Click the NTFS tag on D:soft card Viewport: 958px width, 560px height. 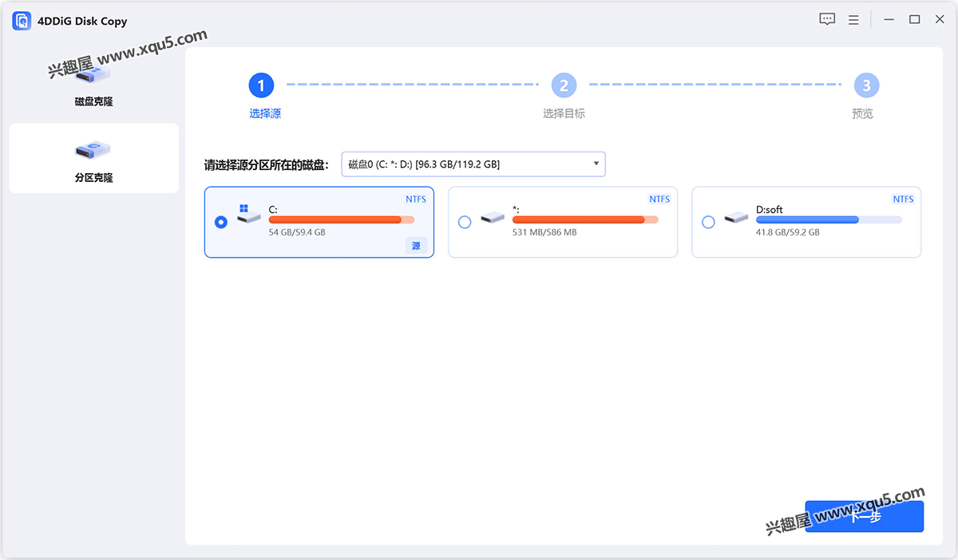pyautogui.click(x=903, y=199)
